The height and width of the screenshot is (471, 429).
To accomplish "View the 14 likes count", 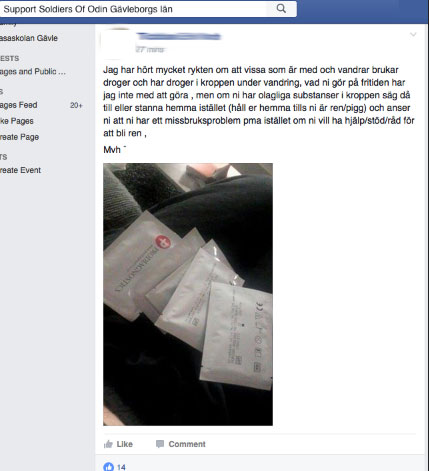I will click(x=121, y=467).
